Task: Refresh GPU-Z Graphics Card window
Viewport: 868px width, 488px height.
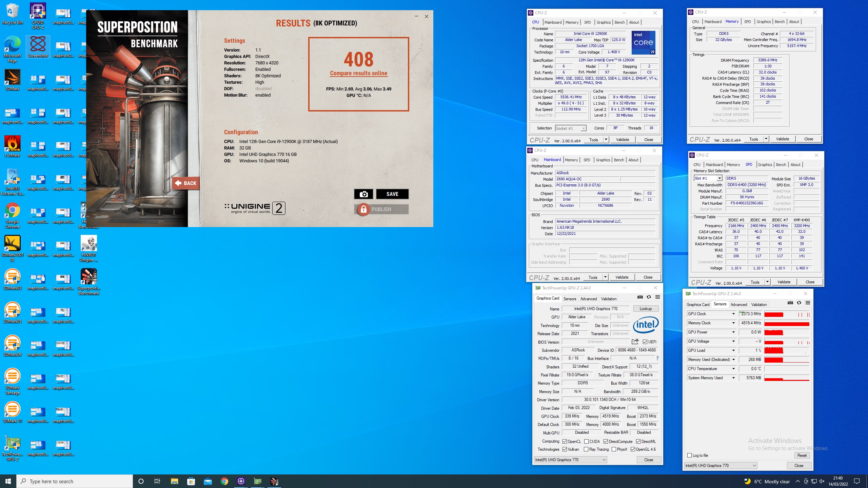Action: 649,297
